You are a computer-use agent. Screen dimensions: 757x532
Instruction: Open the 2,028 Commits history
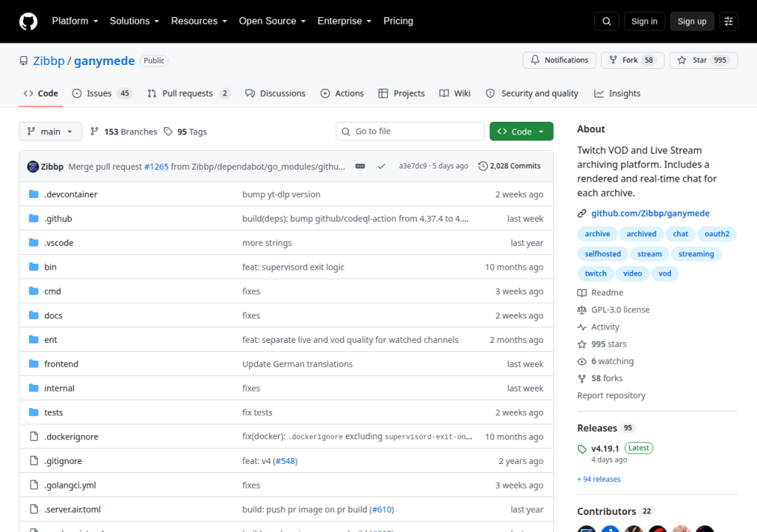pyautogui.click(x=509, y=166)
